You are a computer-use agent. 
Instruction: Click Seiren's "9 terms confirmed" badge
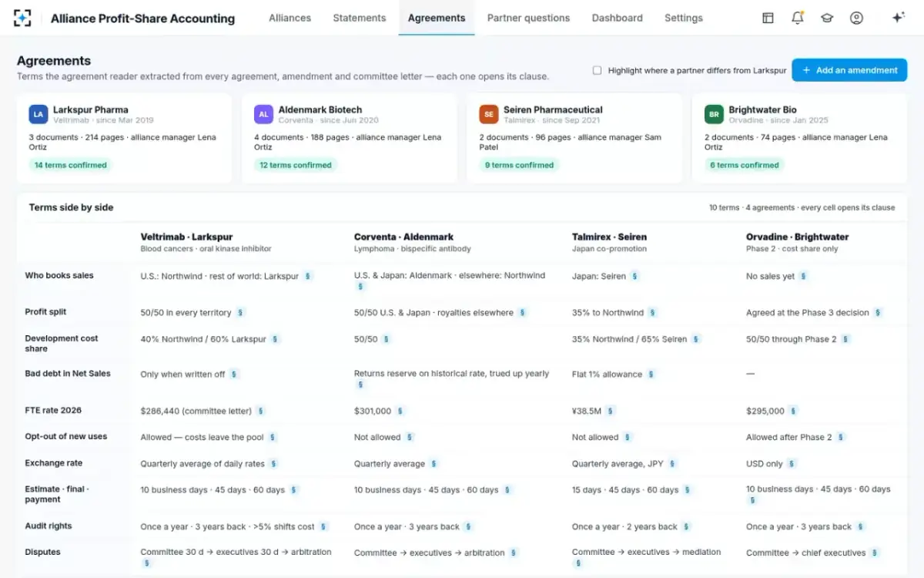[519, 165]
